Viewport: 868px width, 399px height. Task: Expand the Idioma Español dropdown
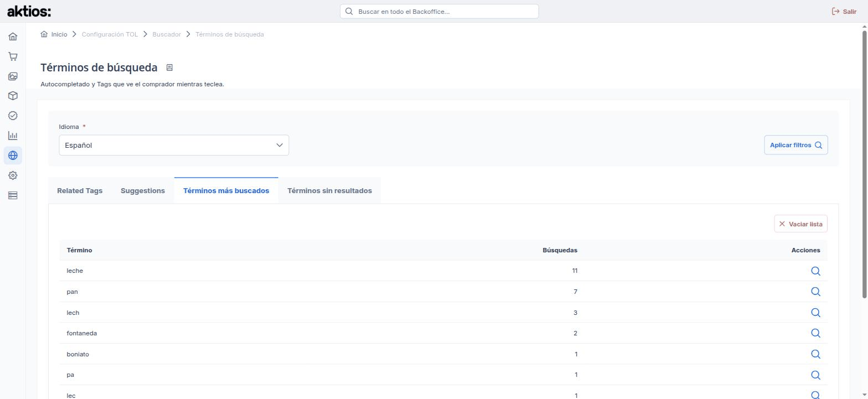(174, 145)
